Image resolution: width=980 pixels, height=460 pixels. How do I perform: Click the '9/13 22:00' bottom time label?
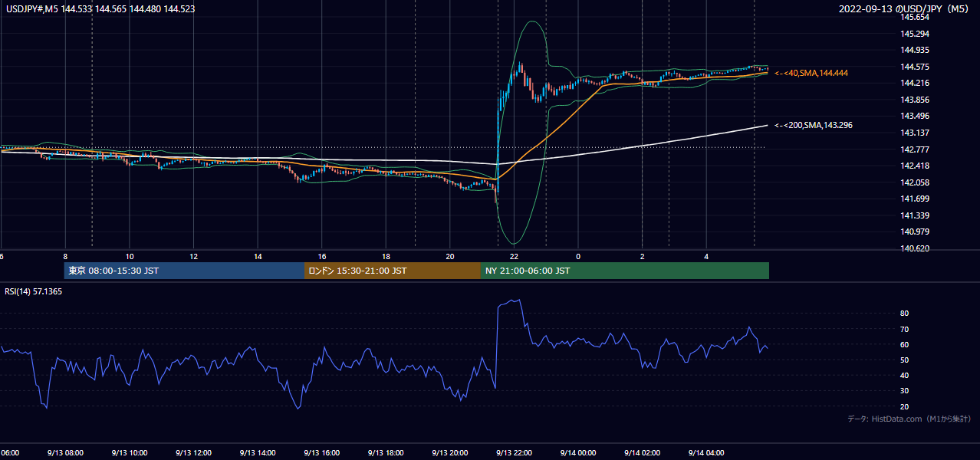click(x=515, y=453)
